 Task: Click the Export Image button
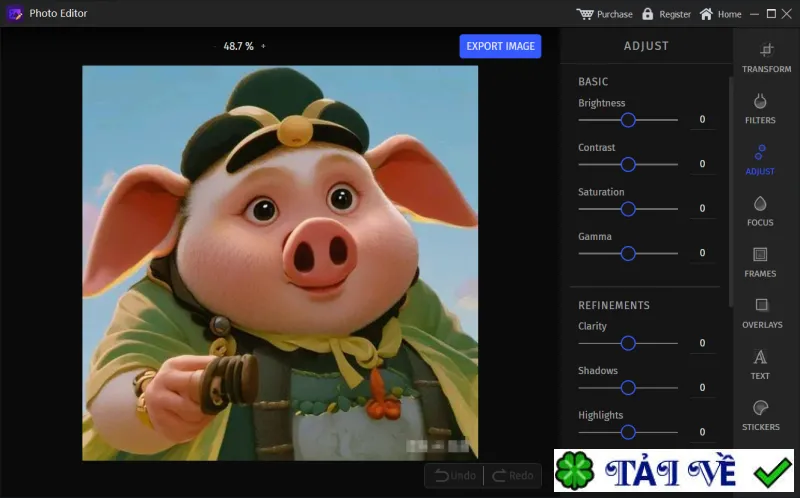(500, 46)
